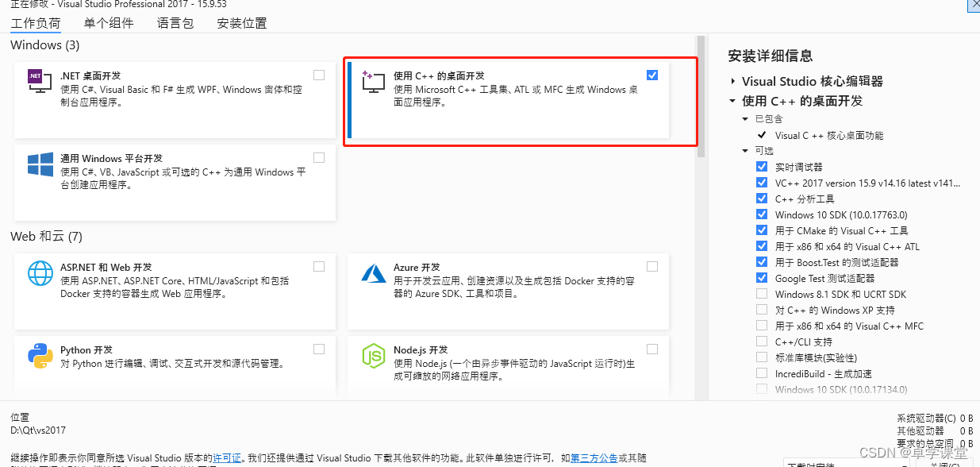Image resolution: width=980 pixels, height=467 pixels.
Task: Uncheck Windows 10 SDK (10.0.17763.0)
Action: [x=762, y=214]
